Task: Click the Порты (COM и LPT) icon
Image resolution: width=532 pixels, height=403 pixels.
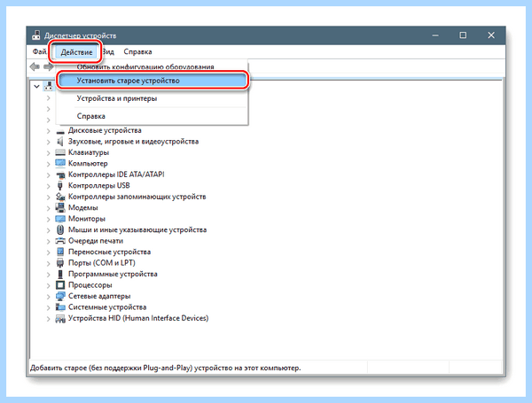Action: click(x=60, y=263)
